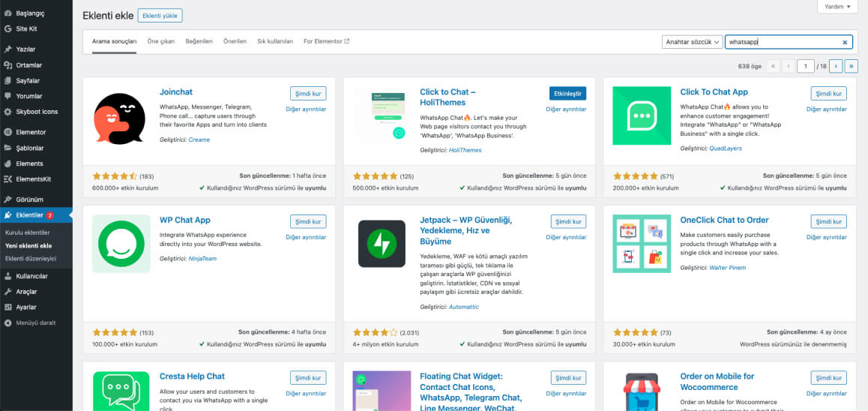Collapse menu with Menüyü daralt arrow icon
This screenshot has height=411, width=868.
click(x=7, y=322)
